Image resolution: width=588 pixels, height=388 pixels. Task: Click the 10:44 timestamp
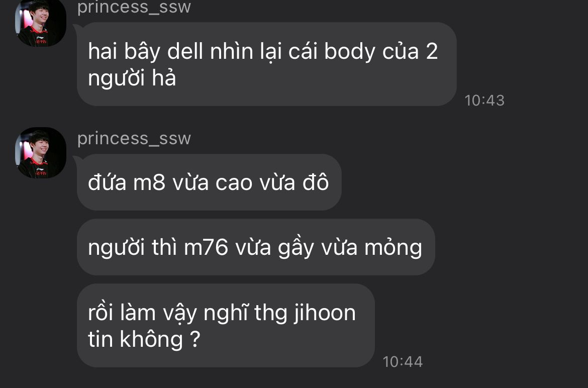(x=403, y=362)
